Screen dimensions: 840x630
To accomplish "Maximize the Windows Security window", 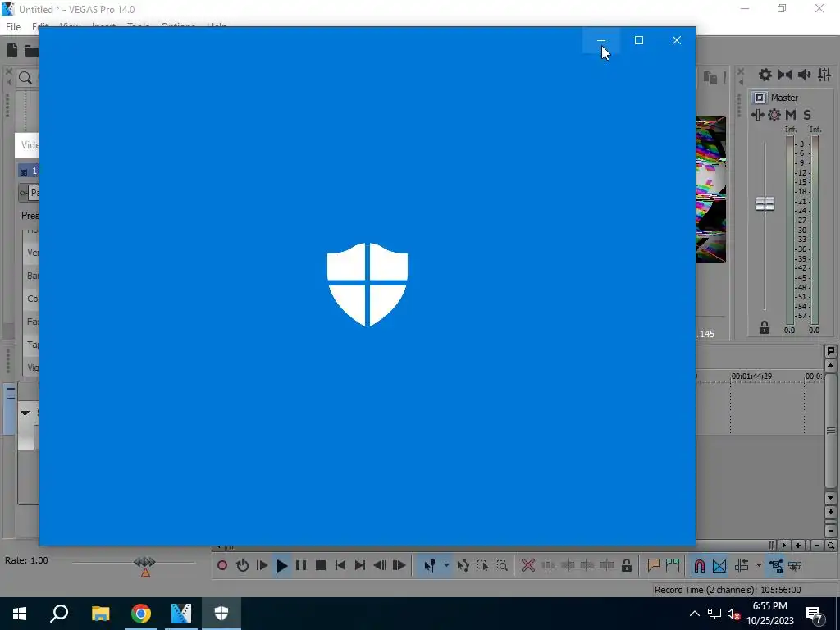I will click(638, 40).
